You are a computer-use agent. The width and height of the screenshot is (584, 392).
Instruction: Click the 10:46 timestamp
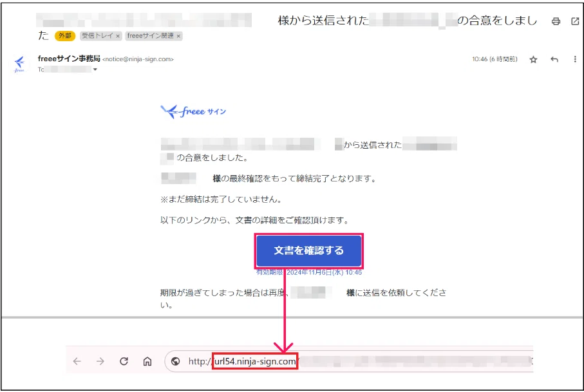click(495, 59)
